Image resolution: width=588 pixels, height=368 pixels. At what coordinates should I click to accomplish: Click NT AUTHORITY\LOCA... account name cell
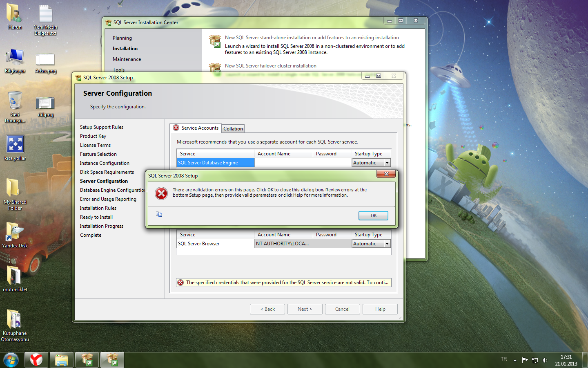tap(284, 244)
